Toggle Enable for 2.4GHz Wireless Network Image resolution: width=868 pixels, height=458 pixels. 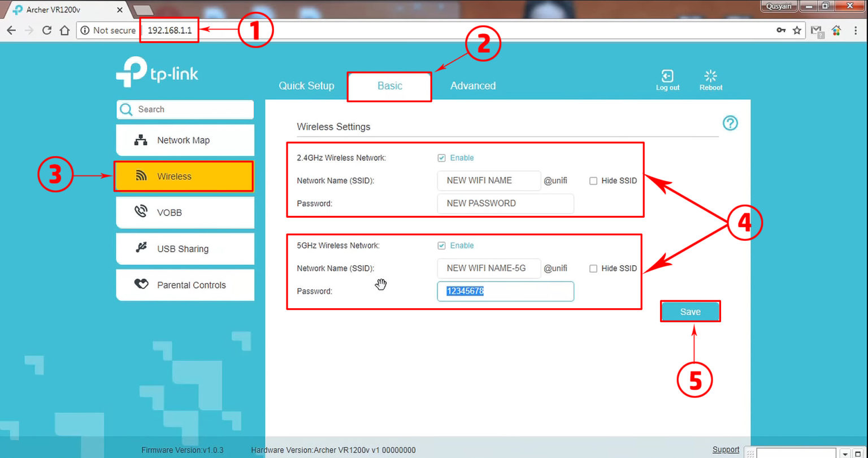click(x=442, y=158)
